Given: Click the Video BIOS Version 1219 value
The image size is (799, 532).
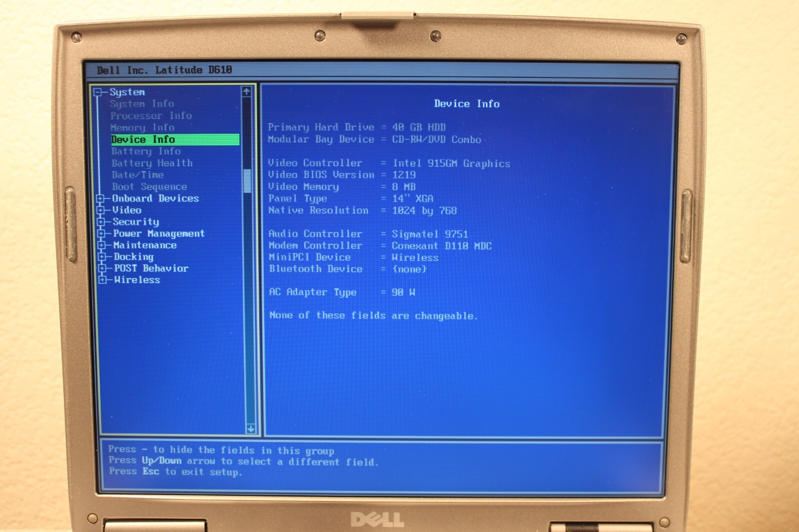Looking at the screenshot, I should click(404, 175).
